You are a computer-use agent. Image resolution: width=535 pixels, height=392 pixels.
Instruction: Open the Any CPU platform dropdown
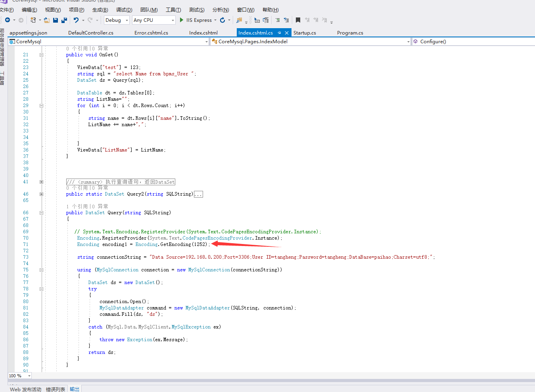pyautogui.click(x=173, y=20)
